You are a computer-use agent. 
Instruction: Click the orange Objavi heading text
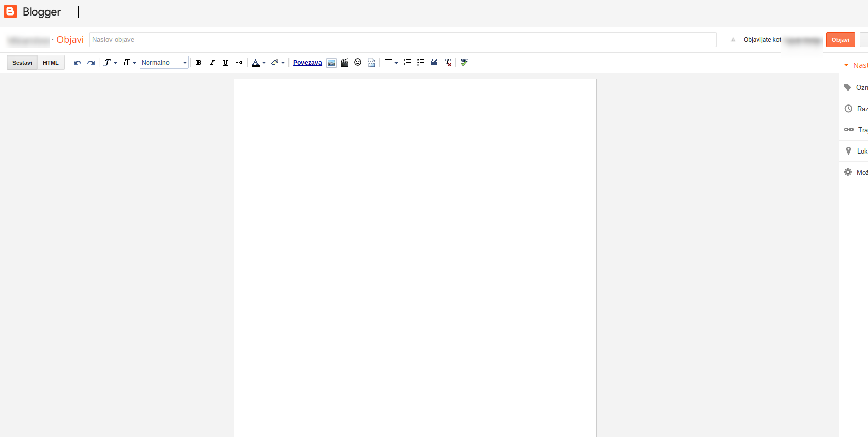point(70,40)
